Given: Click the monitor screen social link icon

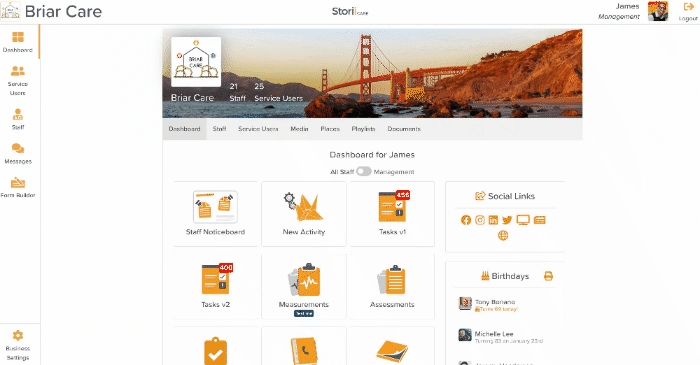Looking at the screenshot, I should pos(523,220).
